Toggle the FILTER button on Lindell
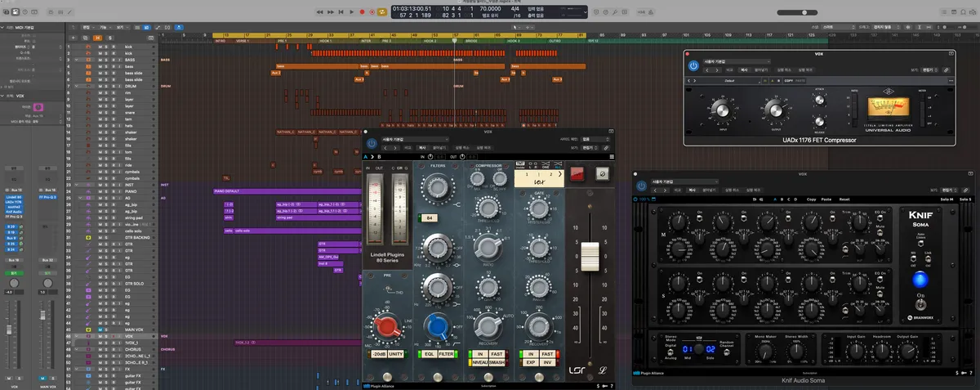This screenshot has width=980, height=390. point(447,354)
